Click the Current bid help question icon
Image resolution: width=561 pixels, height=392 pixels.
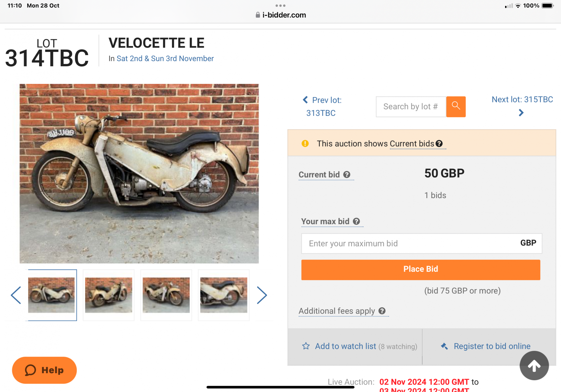coord(347,175)
